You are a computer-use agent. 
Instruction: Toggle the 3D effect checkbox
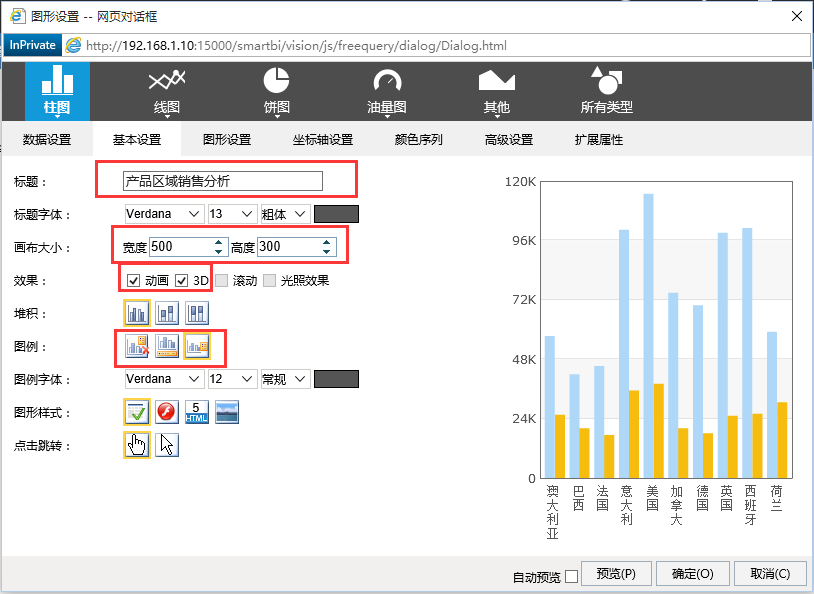point(181,281)
